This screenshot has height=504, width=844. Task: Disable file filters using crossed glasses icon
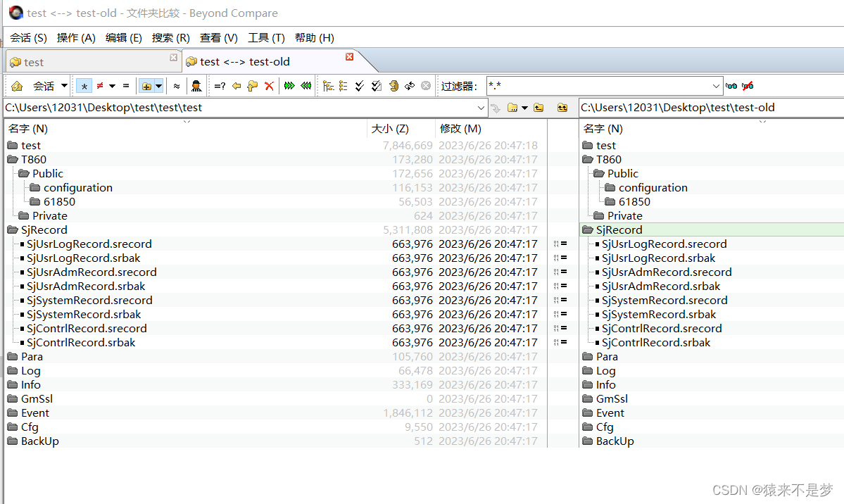coord(748,85)
